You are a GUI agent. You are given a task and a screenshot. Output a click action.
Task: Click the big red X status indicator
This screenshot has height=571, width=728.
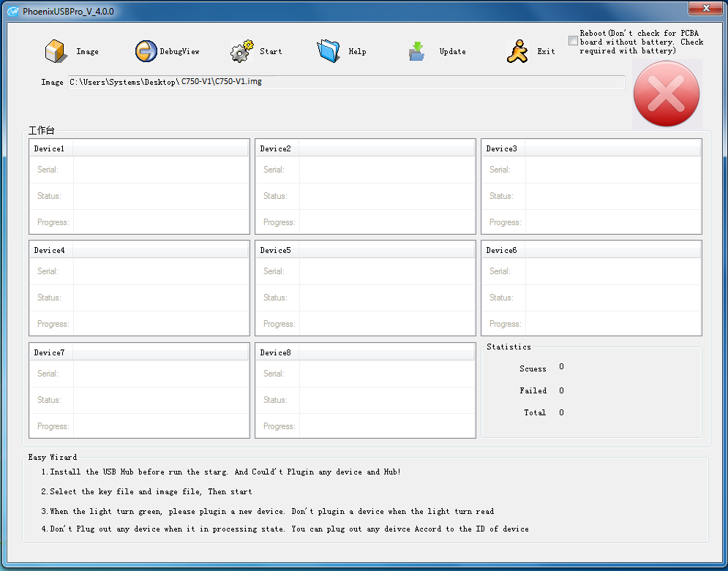(x=667, y=94)
